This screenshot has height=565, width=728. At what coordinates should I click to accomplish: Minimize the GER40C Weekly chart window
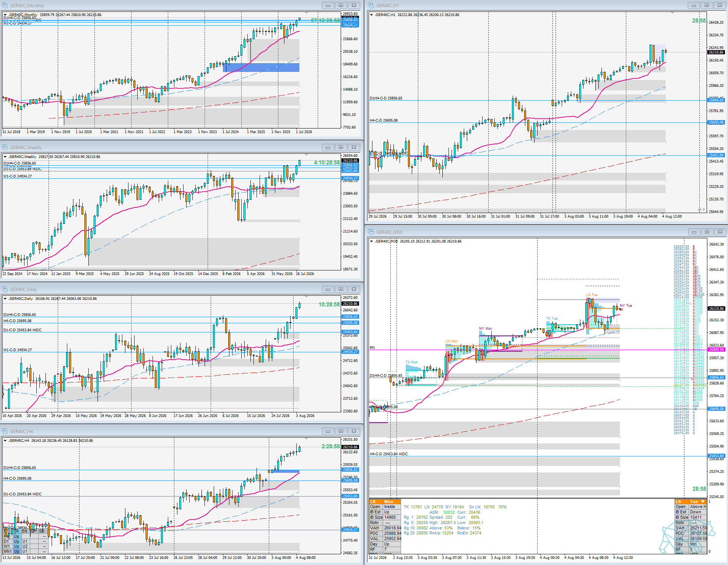pos(328,147)
